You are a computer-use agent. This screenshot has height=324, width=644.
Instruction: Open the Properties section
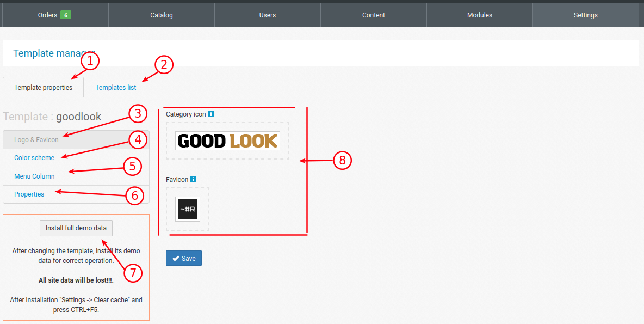pyautogui.click(x=76, y=194)
